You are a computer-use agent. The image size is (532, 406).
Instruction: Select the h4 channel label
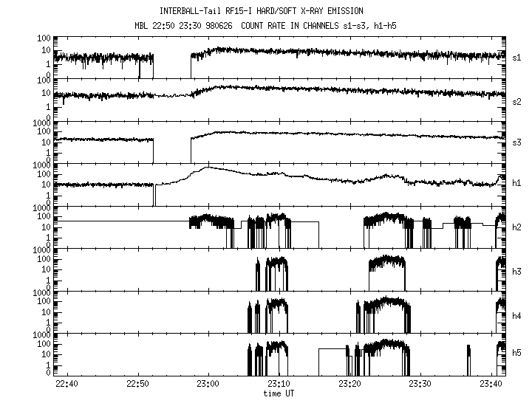[517, 315]
